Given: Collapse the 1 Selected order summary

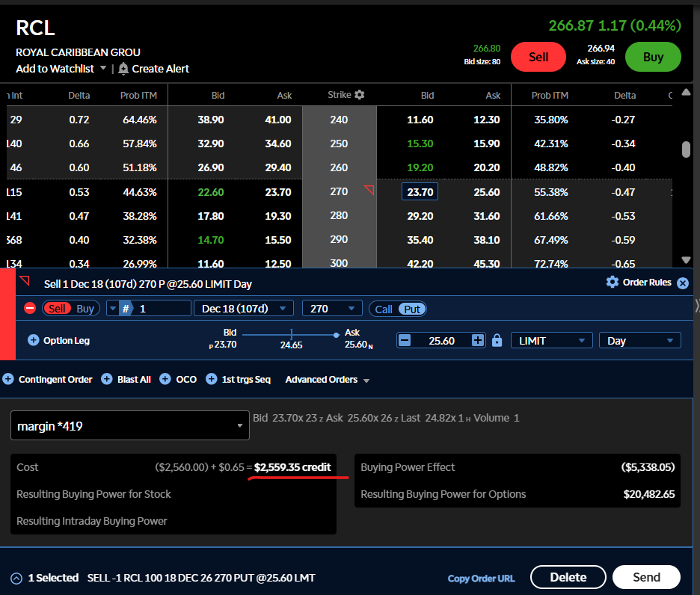Looking at the screenshot, I should 16,579.
